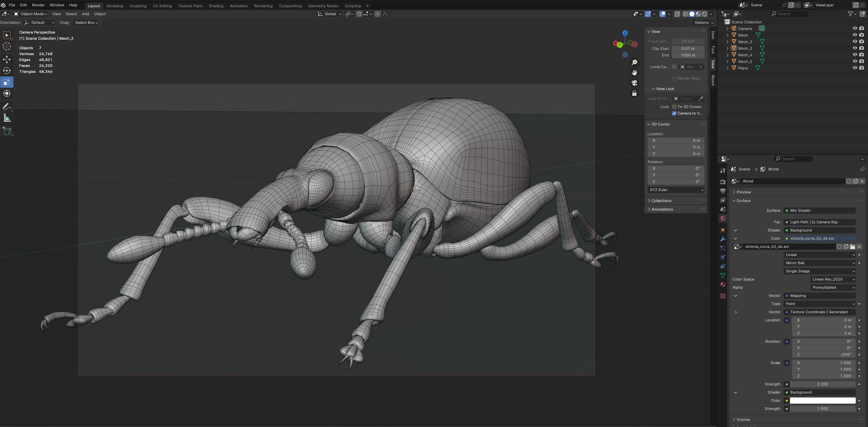Select the Move tool in toolbar
Viewport: 868px width, 427px height.
pos(7,60)
